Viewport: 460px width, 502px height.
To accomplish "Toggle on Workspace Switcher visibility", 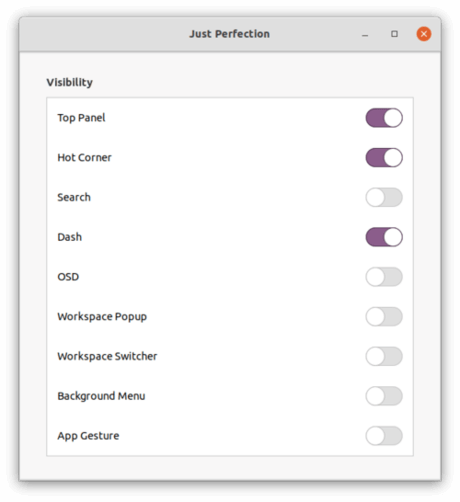I will click(x=384, y=356).
